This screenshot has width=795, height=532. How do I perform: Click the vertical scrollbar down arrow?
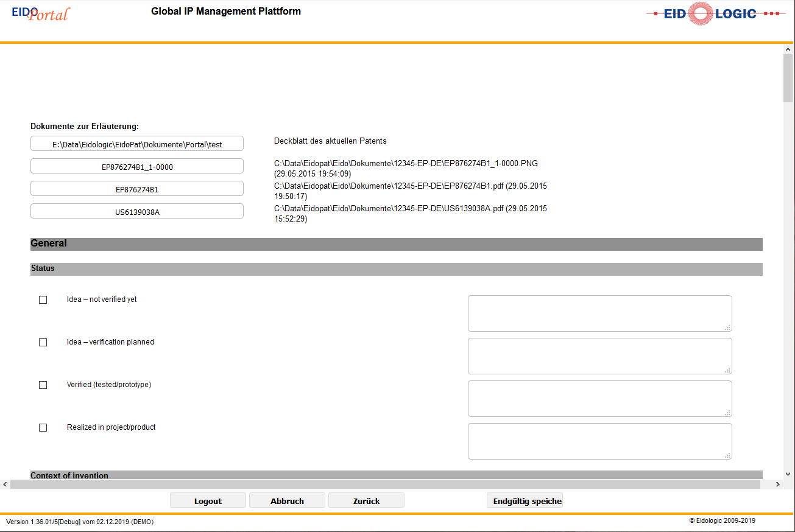[x=789, y=474]
